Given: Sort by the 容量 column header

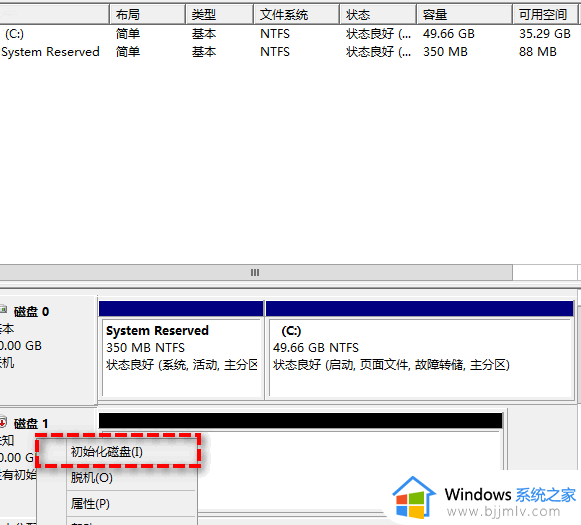Looking at the screenshot, I should (x=465, y=14).
